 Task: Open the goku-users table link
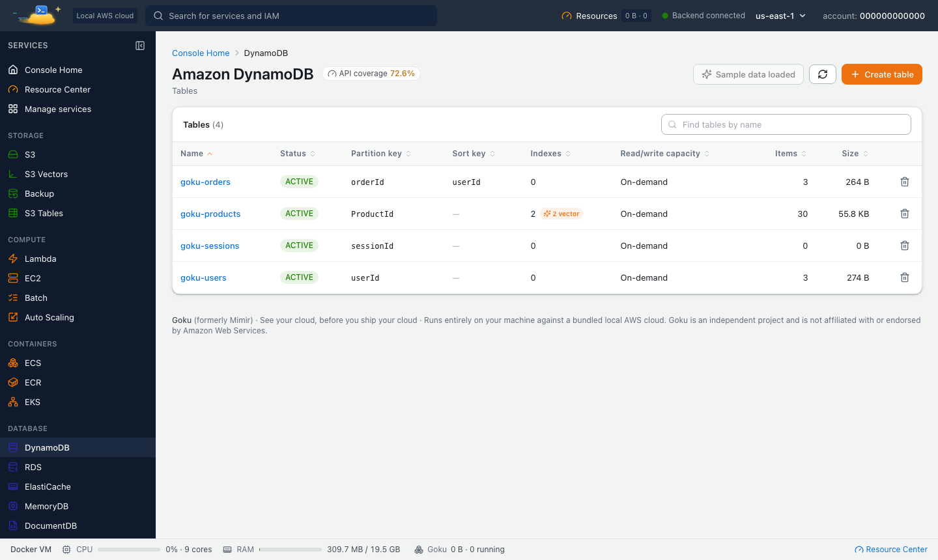pyautogui.click(x=203, y=277)
